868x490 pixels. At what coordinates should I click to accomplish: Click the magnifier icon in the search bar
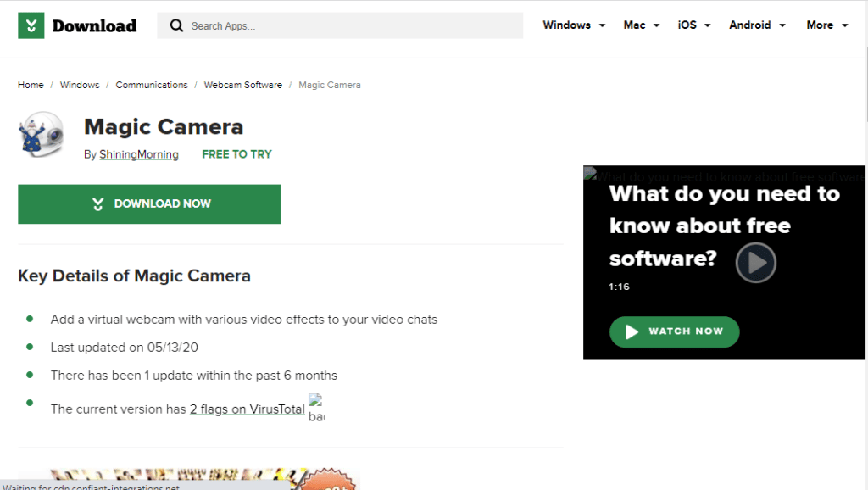[x=176, y=25]
